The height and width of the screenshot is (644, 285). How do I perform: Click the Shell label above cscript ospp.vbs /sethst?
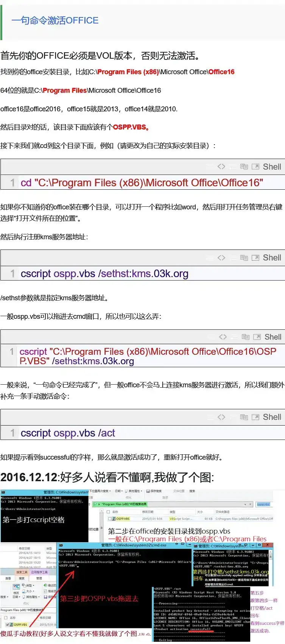tap(272, 258)
